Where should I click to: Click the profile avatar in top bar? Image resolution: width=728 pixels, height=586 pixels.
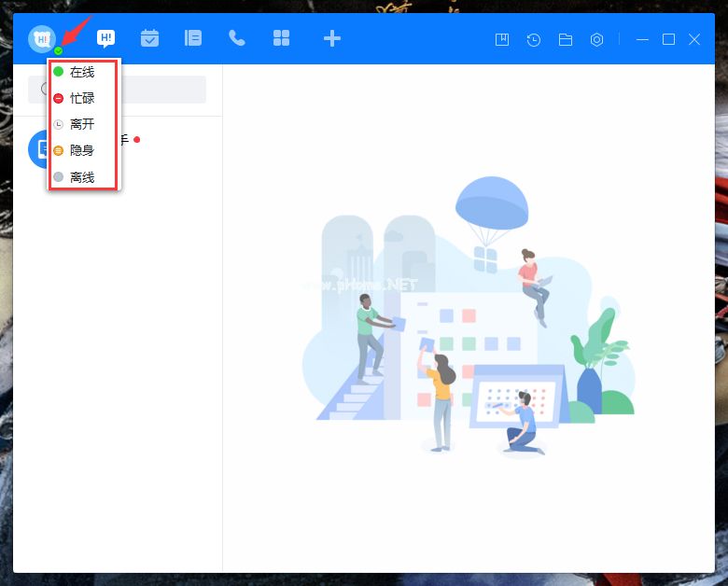42,38
